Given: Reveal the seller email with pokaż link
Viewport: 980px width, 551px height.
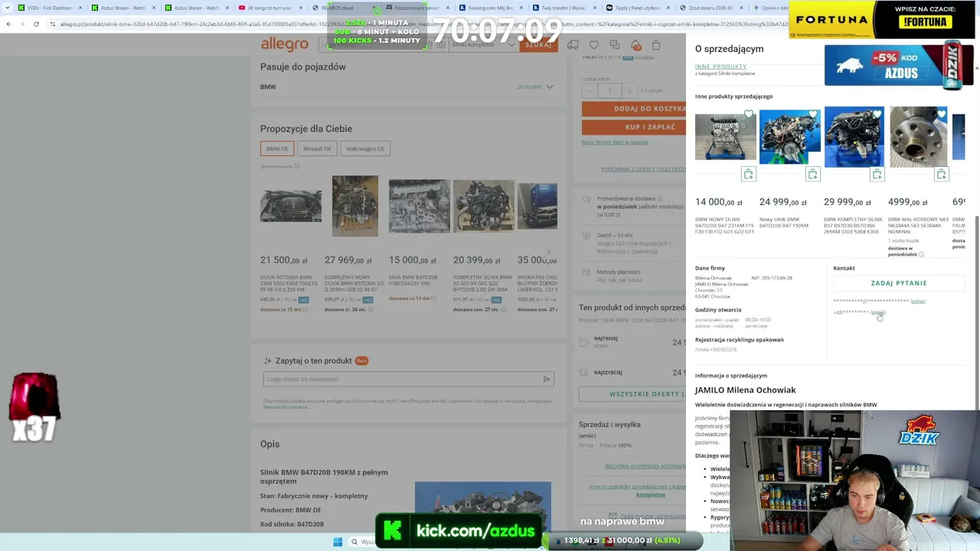Looking at the screenshot, I should [x=918, y=302].
